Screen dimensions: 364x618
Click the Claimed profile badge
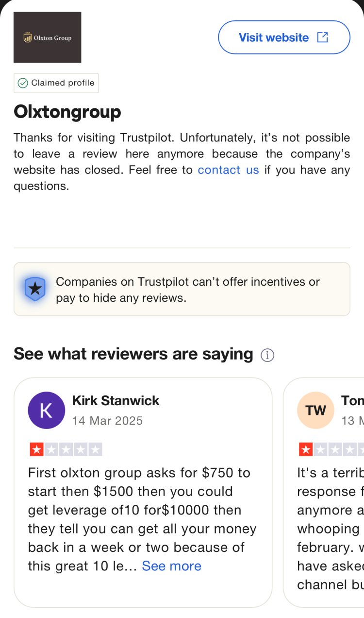56,83
